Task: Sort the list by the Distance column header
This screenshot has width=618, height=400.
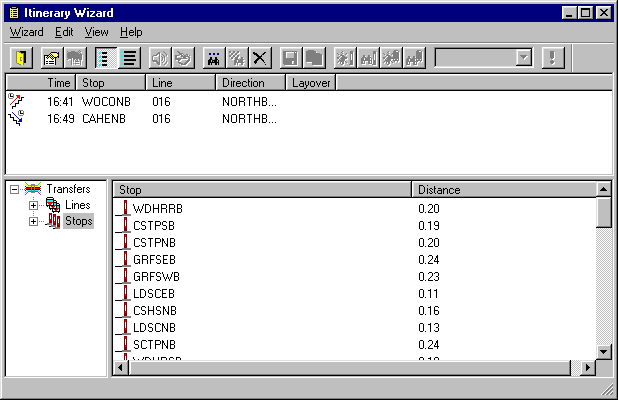Action: 504,190
